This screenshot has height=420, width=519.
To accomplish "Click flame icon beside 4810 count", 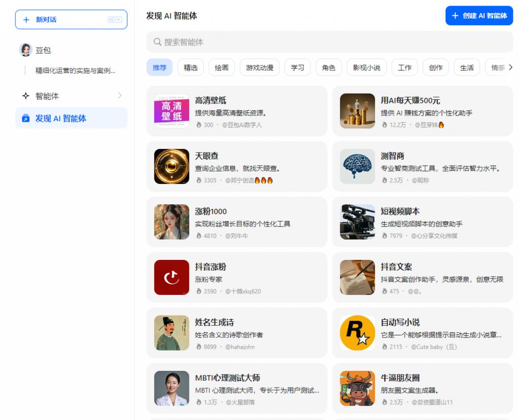I will pyautogui.click(x=199, y=236).
